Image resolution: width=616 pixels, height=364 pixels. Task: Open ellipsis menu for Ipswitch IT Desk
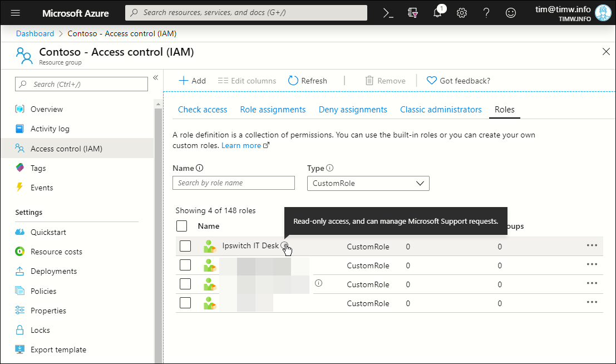point(592,245)
